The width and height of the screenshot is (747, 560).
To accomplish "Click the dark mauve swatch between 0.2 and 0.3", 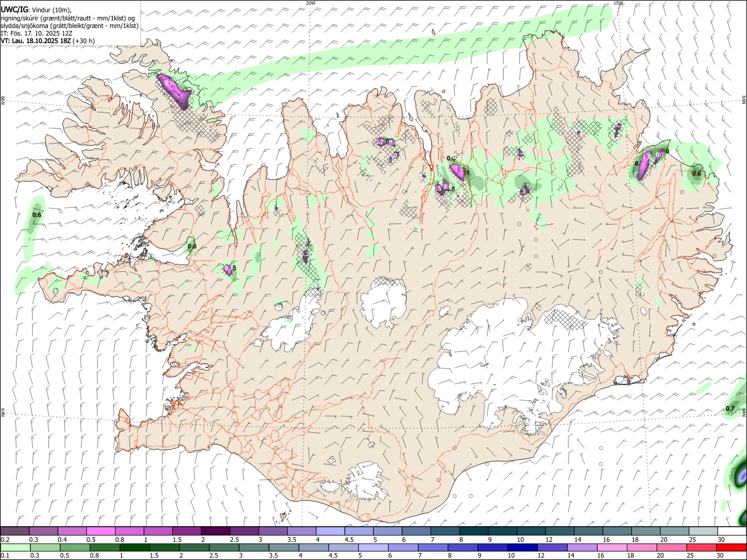I will click(x=15, y=531).
